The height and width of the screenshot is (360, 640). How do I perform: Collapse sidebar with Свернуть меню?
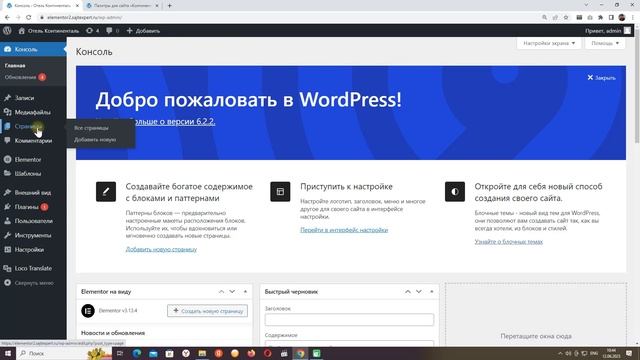[33, 283]
